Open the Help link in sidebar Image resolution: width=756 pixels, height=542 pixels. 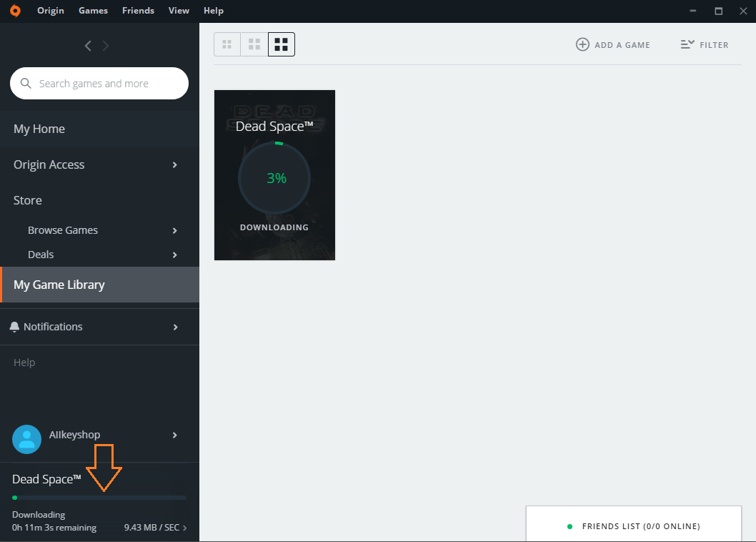point(24,363)
